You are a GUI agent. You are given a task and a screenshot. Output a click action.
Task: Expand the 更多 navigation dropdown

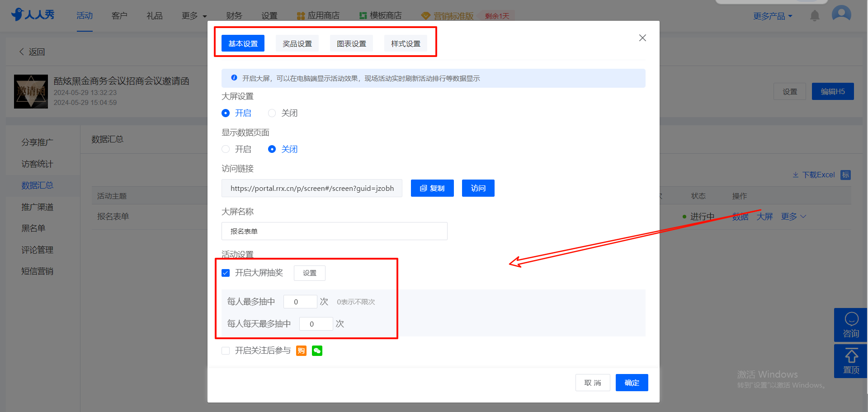click(194, 16)
